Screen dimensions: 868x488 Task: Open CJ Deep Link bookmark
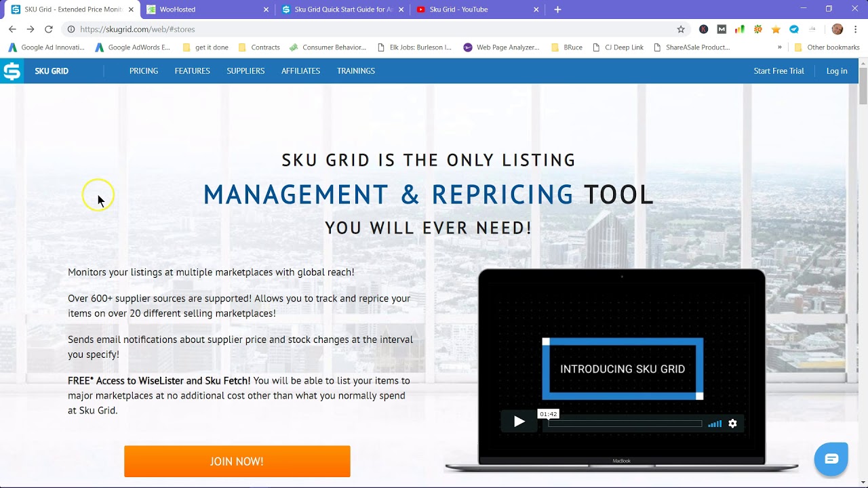(x=618, y=47)
